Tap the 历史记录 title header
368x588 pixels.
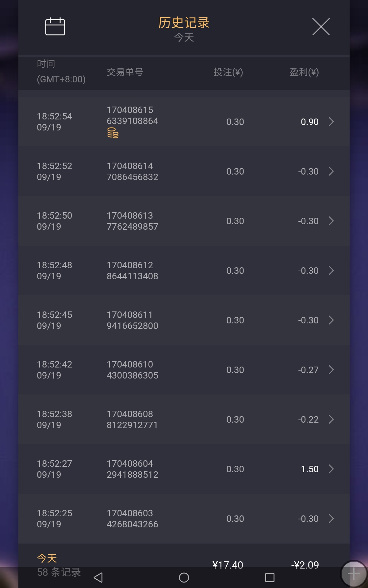click(184, 23)
